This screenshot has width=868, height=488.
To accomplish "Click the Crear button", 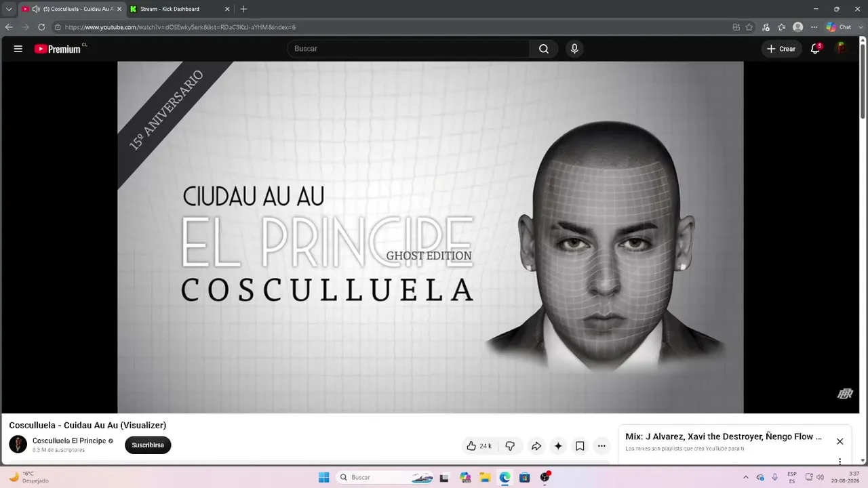I will click(781, 49).
